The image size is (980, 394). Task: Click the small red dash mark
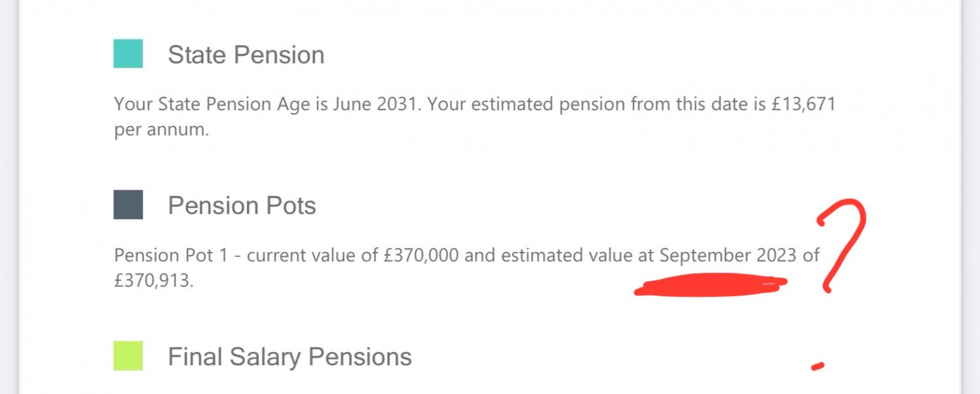818,366
